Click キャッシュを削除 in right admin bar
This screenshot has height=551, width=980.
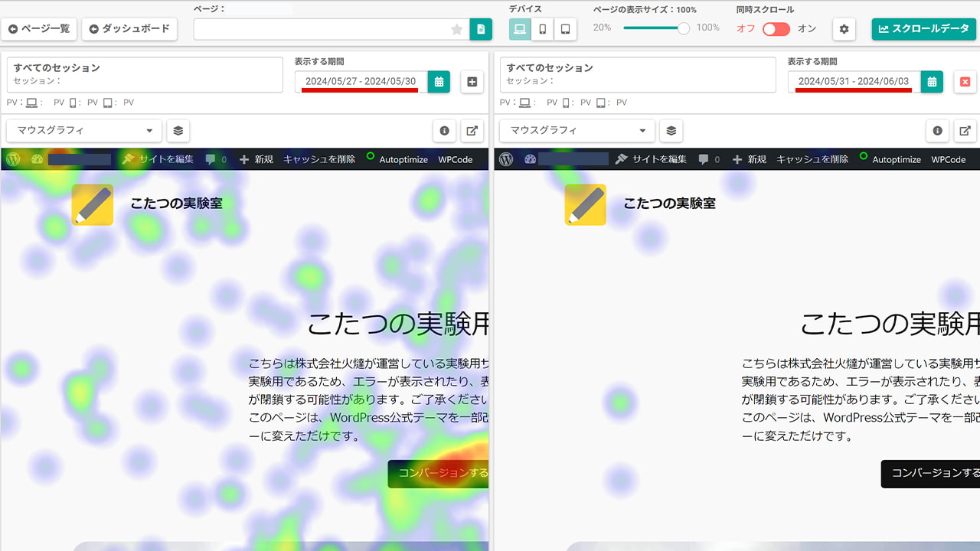pos(812,159)
